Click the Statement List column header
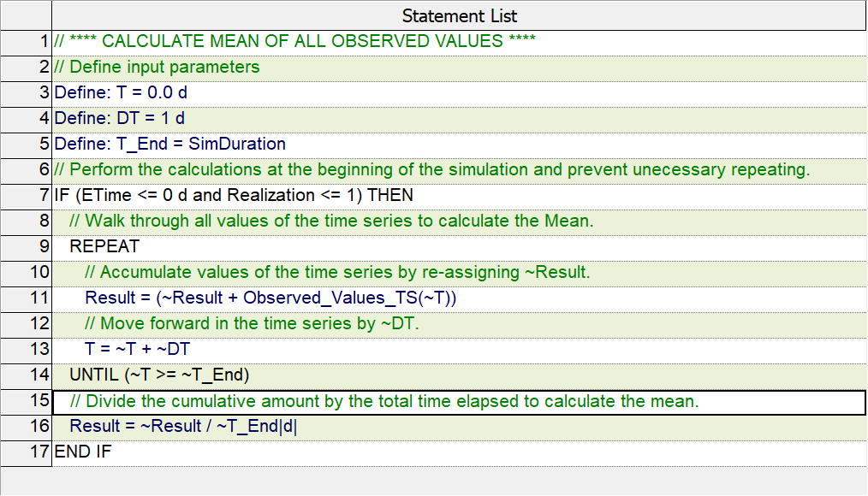The image size is (868, 496). [459, 15]
